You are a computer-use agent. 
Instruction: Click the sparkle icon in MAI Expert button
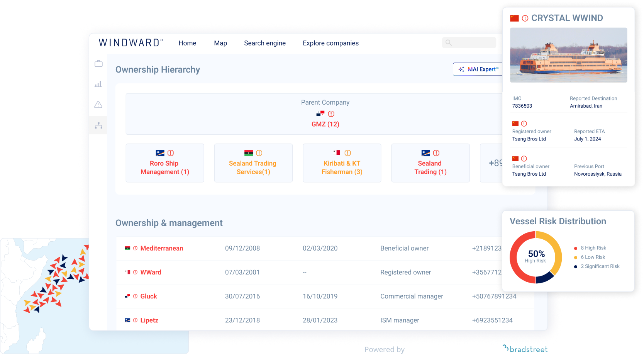pyautogui.click(x=461, y=69)
